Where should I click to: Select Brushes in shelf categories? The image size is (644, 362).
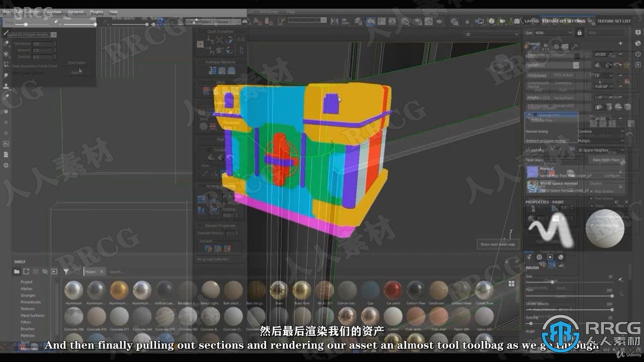28,329
